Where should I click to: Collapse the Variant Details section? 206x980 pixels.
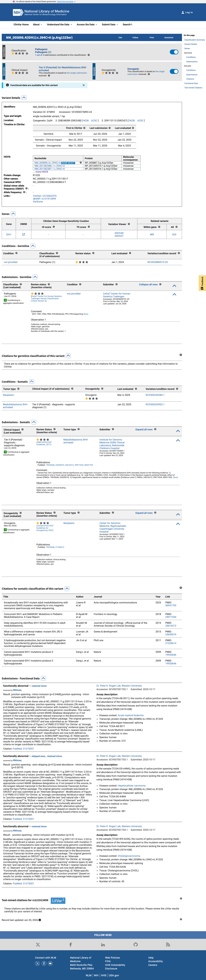(24, 98)
